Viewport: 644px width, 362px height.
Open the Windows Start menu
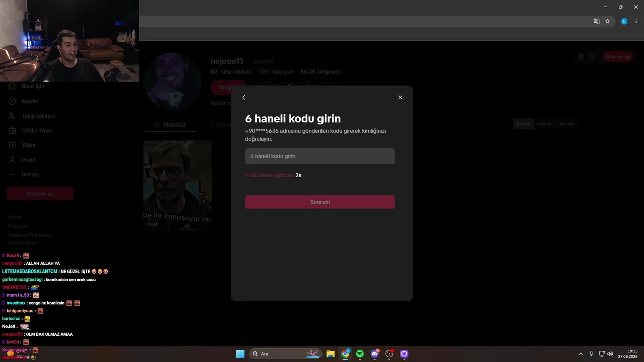(240, 354)
